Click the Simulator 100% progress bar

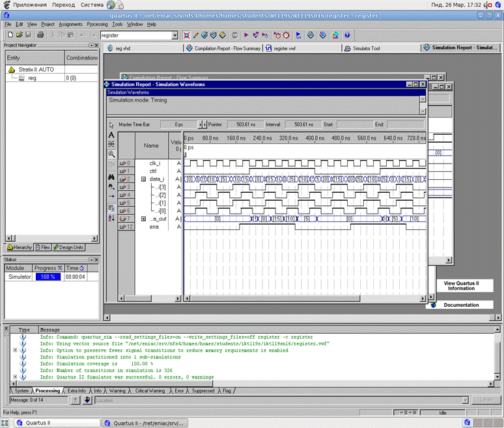coord(48,277)
